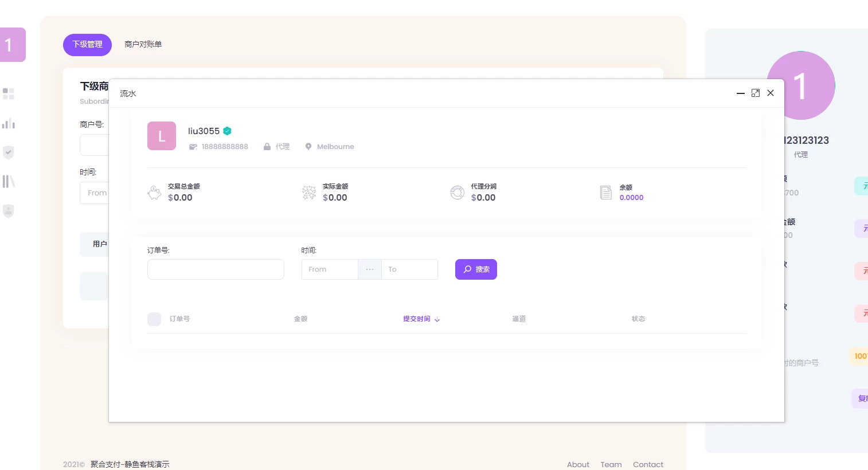Select the shield checkmark sidebar icon
Screen dimensions: 868x470
[x=9, y=152]
